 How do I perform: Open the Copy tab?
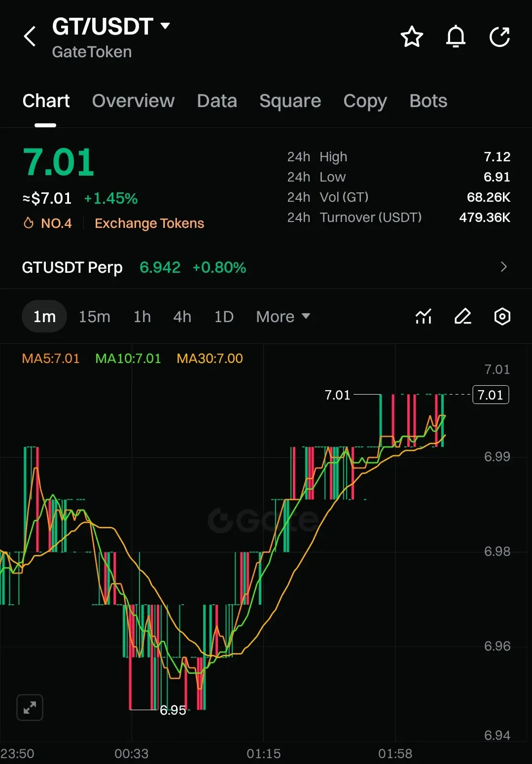pyautogui.click(x=365, y=101)
